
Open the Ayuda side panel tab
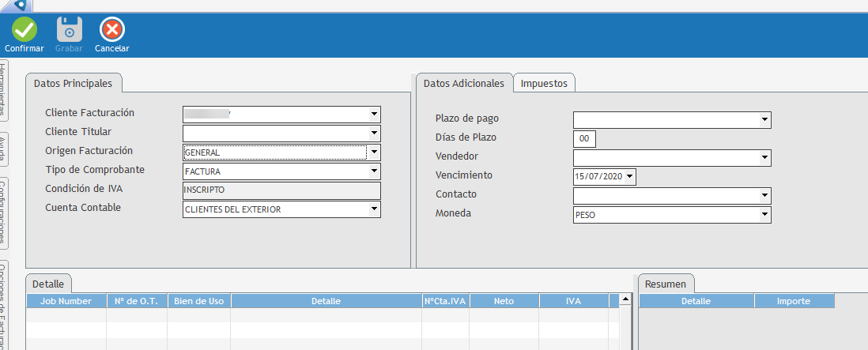pos(3,149)
